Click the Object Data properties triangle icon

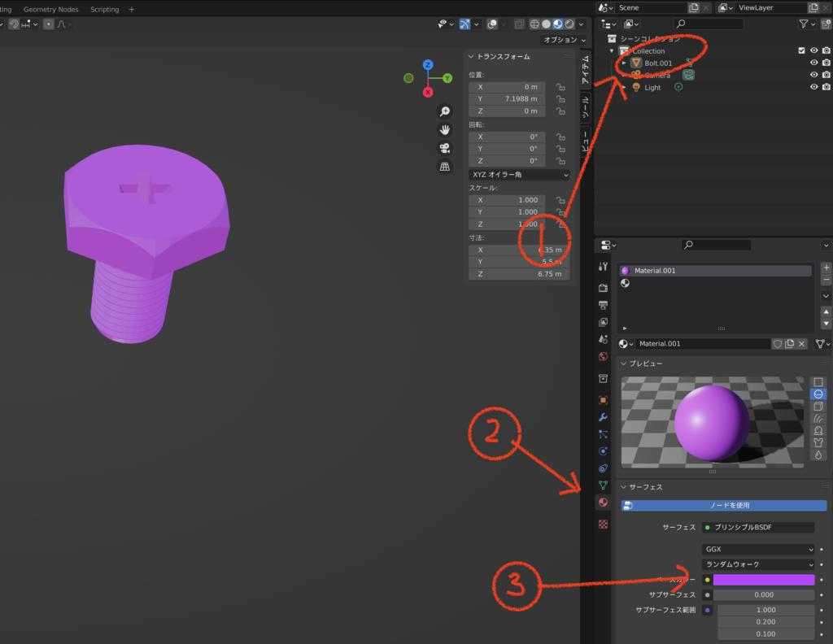point(603,485)
